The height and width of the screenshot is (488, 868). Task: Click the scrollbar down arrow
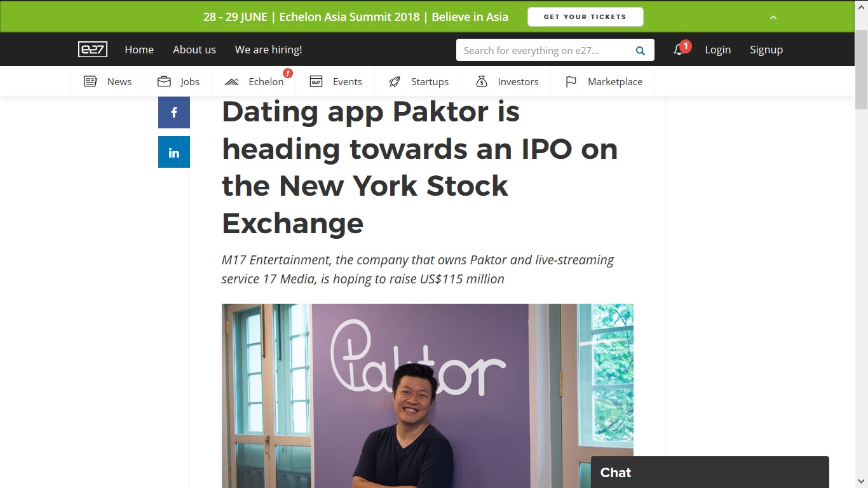point(862,482)
